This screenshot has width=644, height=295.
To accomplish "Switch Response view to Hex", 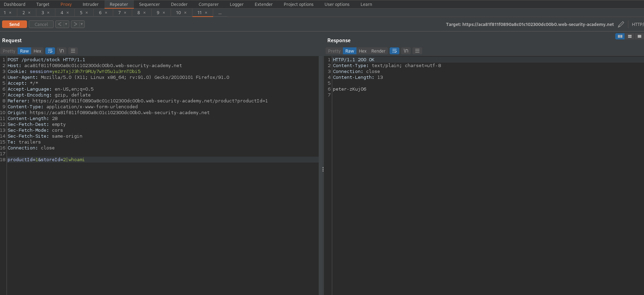I will (363, 51).
